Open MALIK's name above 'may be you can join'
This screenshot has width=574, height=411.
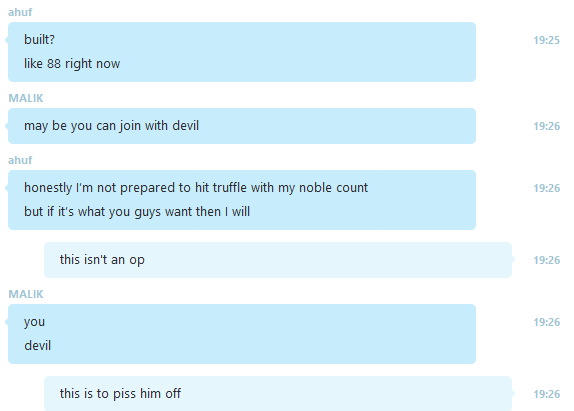click(x=26, y=98)
